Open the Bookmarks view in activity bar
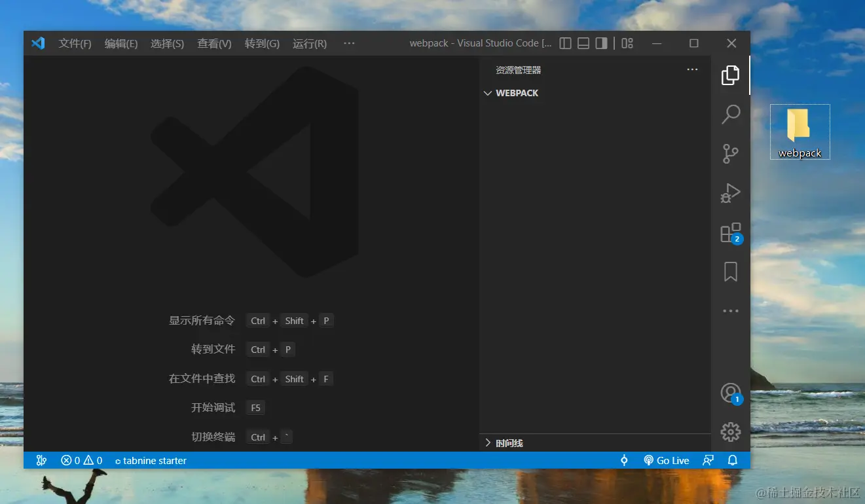865x504 pixels. pyautogui.click(x=730, y=272)
